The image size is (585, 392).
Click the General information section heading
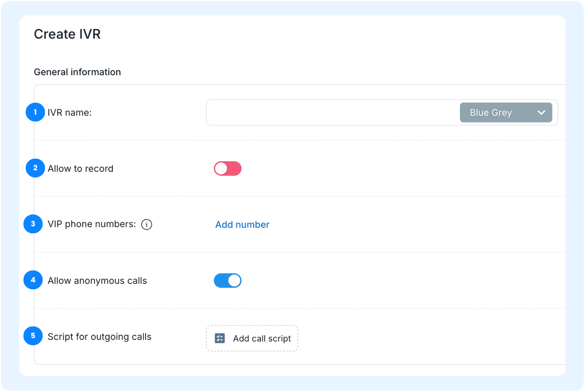pos(77,72)
